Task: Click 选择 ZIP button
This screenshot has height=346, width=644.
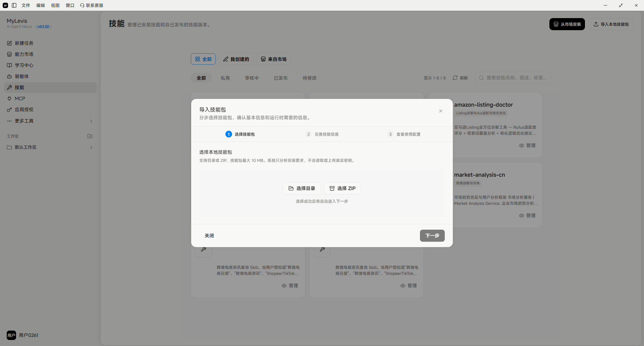Action: tap(342, 188)
